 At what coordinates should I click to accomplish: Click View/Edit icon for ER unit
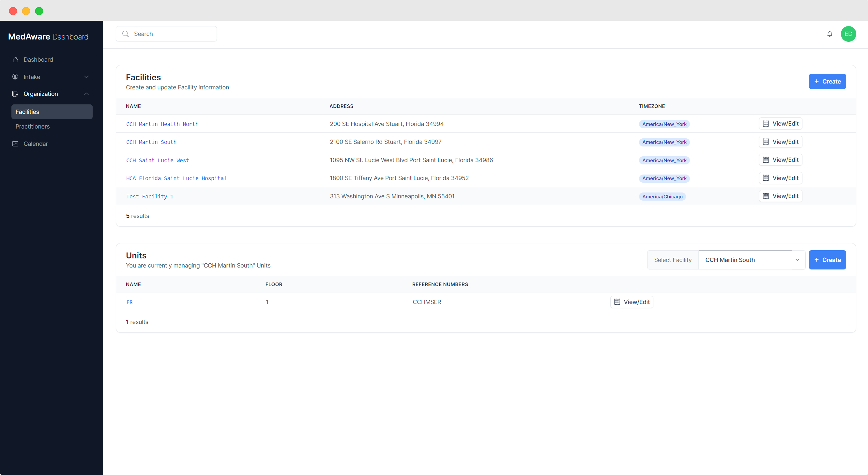[617, 302]
